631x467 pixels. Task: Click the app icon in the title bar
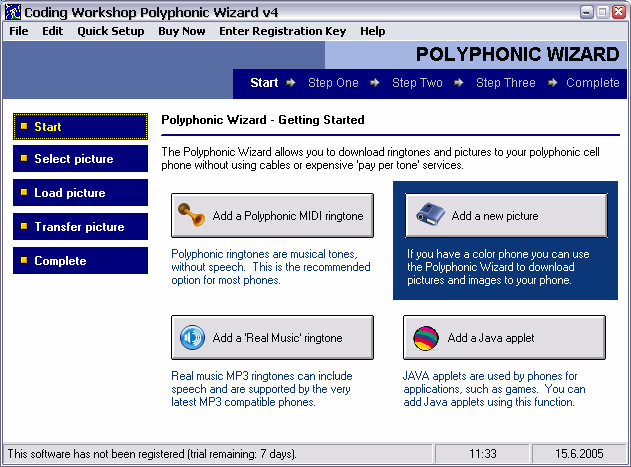[x=12, y=12]
